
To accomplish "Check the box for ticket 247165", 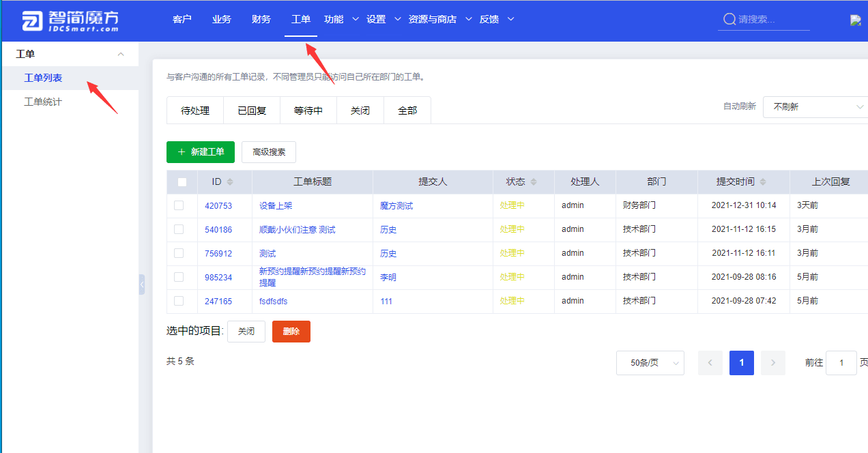I will tap(179, 301).
